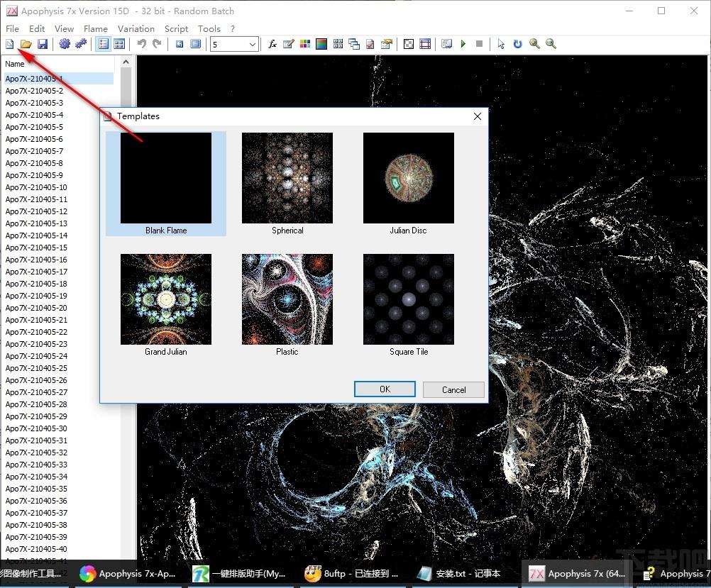Open the gradient color grid icon
The image size is (711, 588).
tap(305, 44)
